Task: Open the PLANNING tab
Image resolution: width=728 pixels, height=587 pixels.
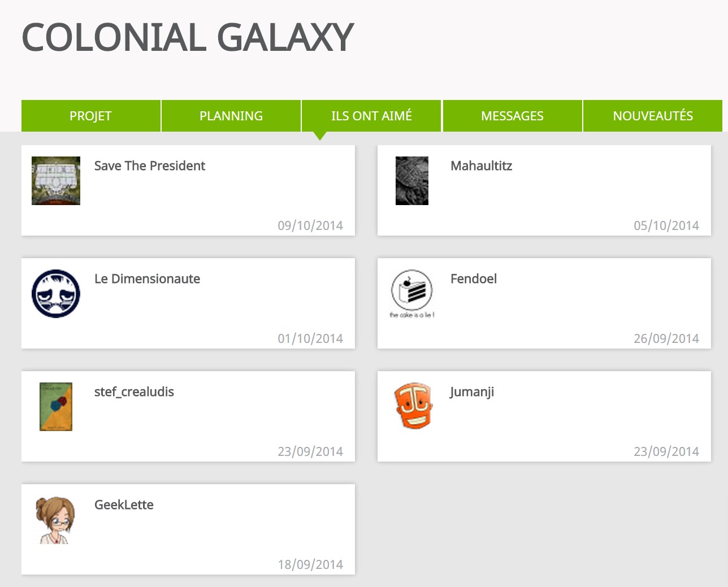Action: click(x=231, y=116)
